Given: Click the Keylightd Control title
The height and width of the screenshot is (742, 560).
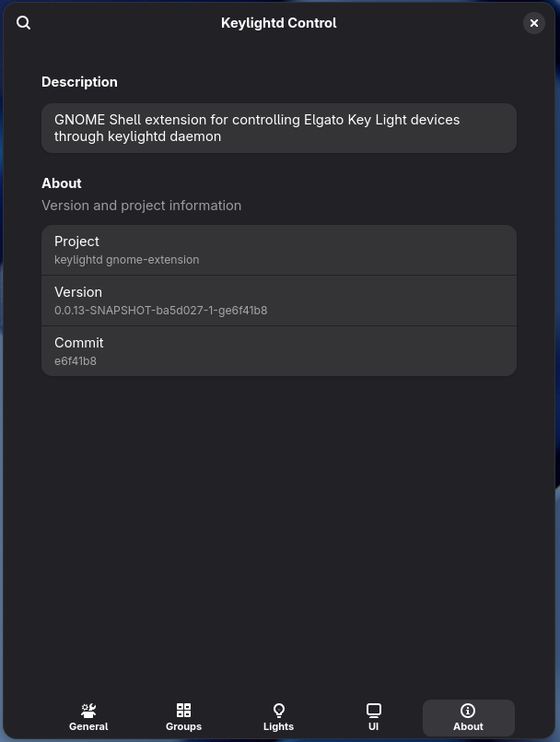Looking at the screenshot, I should click(x=278, y=23).
